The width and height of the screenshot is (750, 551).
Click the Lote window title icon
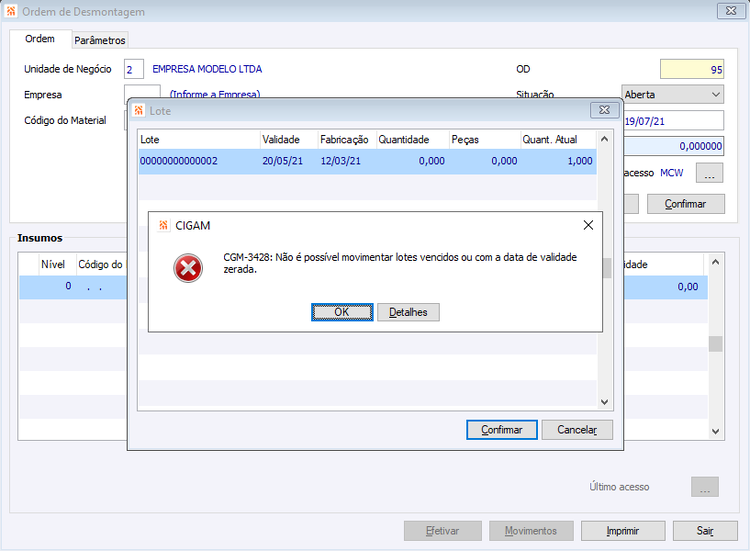coord(139,110)
